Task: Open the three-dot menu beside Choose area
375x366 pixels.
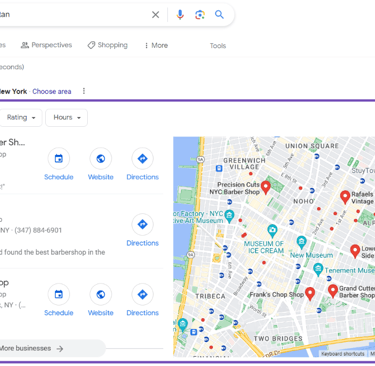Action: (x=84, y=91)
